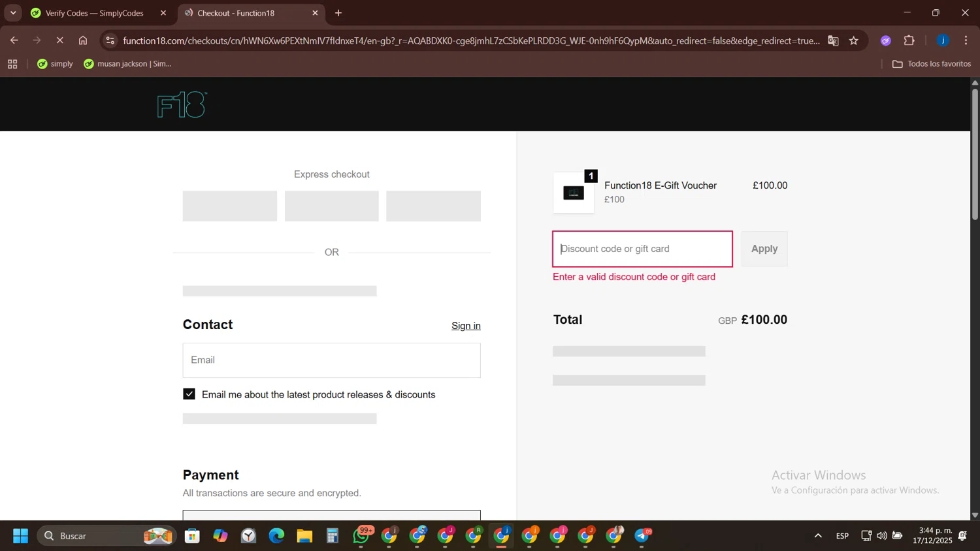
Task: Close the Verify Codes tab
Action: (x=163, y=13)
